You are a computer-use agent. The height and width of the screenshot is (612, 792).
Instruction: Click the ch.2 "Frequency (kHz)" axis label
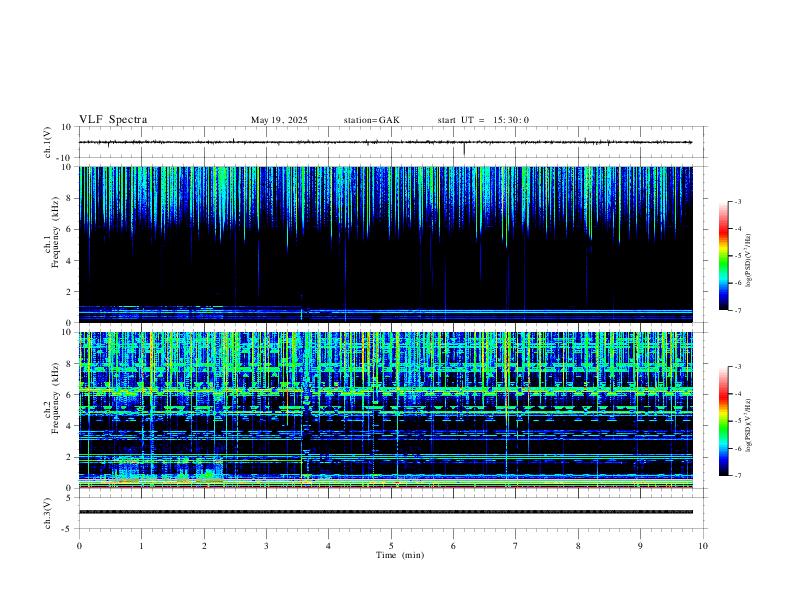click(55, 398)
